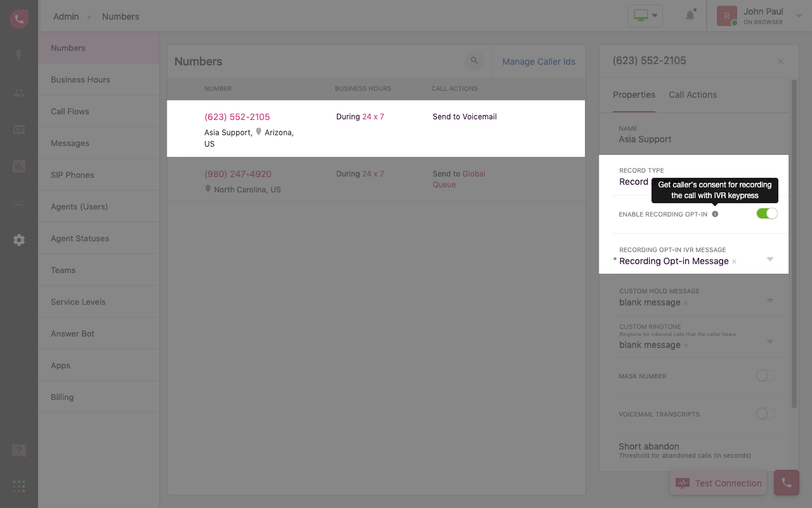Image resolution: width=812 pixels, height=508 pixels.
Task: Select Call Flows in the admin menu
Action: click(70, 111)
